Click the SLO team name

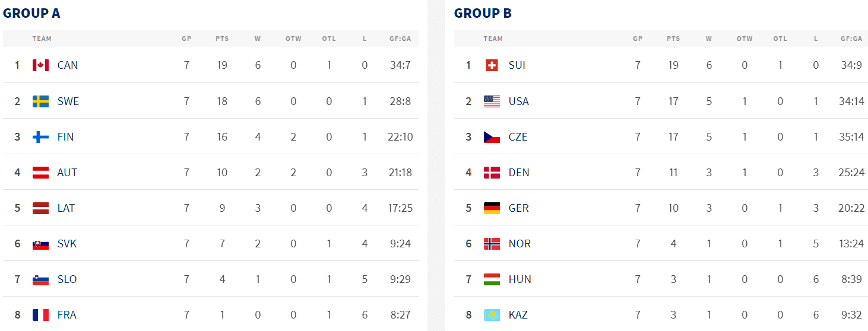click(x=66, y=279)
